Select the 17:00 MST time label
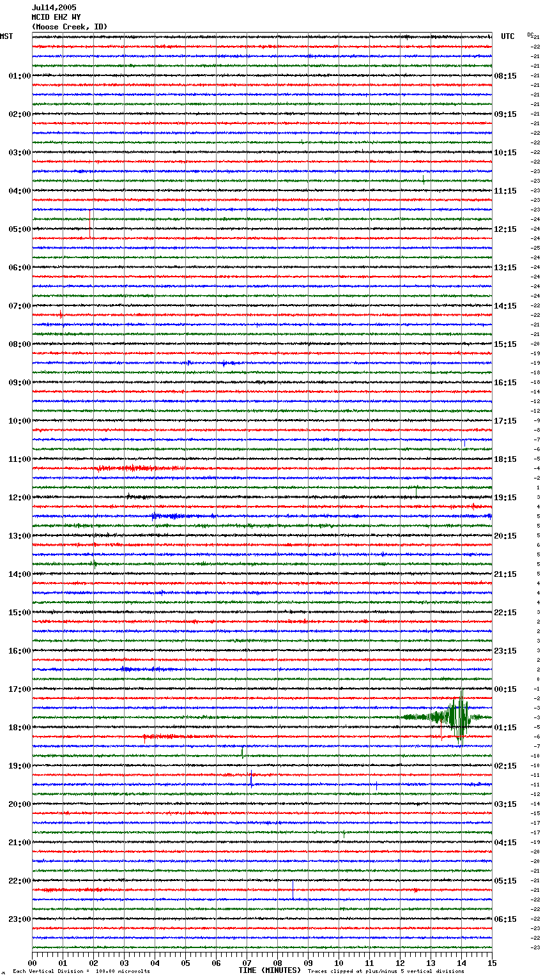 20,689
